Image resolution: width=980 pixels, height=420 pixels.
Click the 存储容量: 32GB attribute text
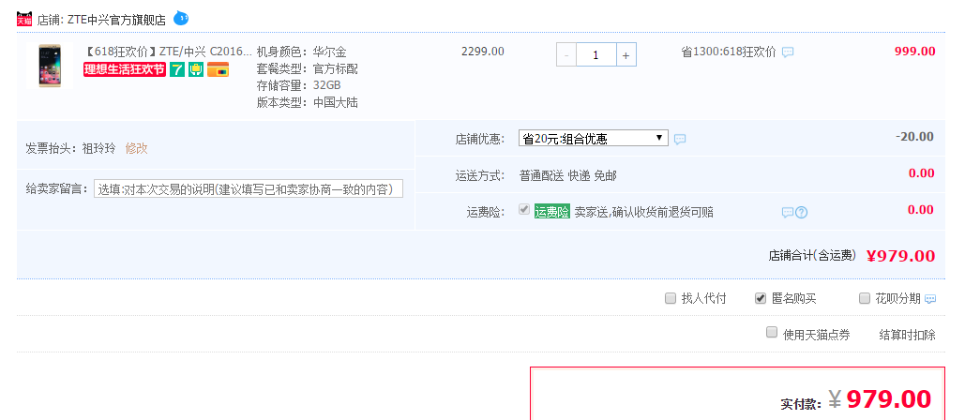click(299, 85)
